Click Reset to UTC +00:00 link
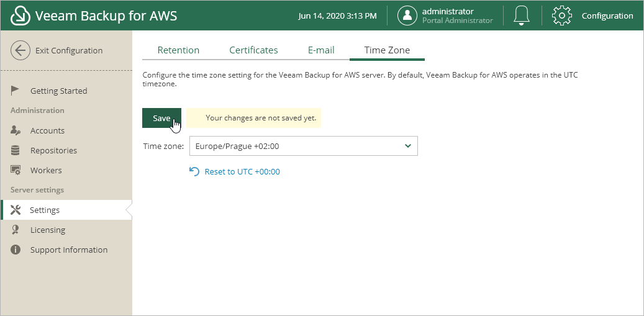 point(242,171)
